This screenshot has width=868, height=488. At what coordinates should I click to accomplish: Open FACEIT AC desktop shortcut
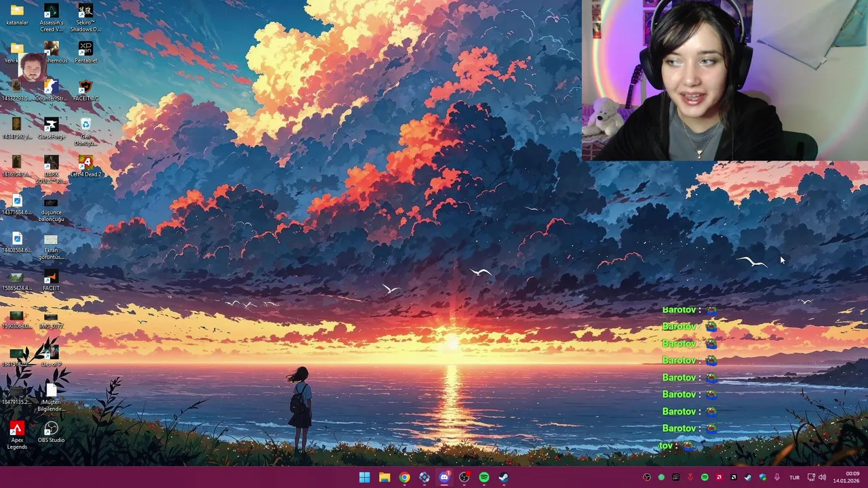pyautogui.click(x=85, y=90)
